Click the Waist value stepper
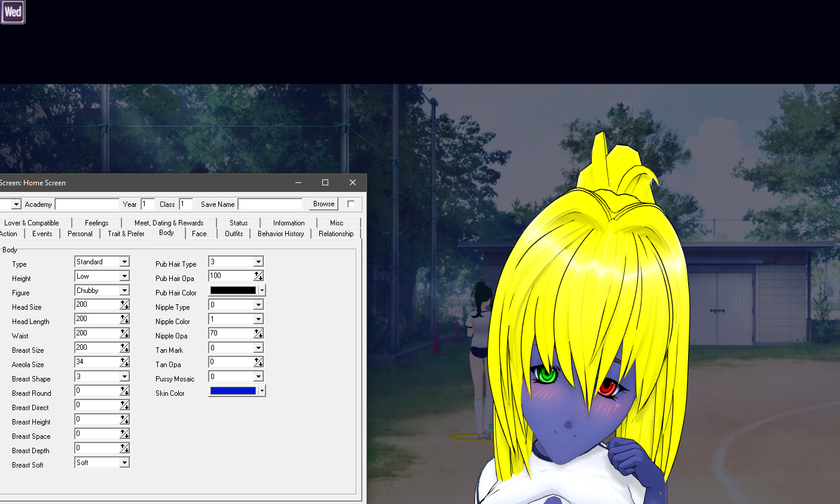This screenshot has height=504, width=840. 124,334
